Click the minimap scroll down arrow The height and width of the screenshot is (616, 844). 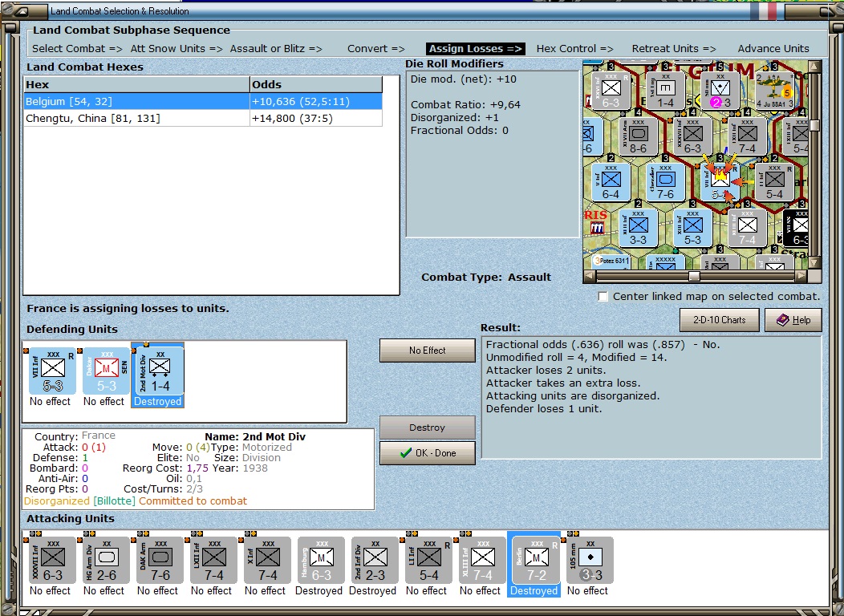(814, 263)
